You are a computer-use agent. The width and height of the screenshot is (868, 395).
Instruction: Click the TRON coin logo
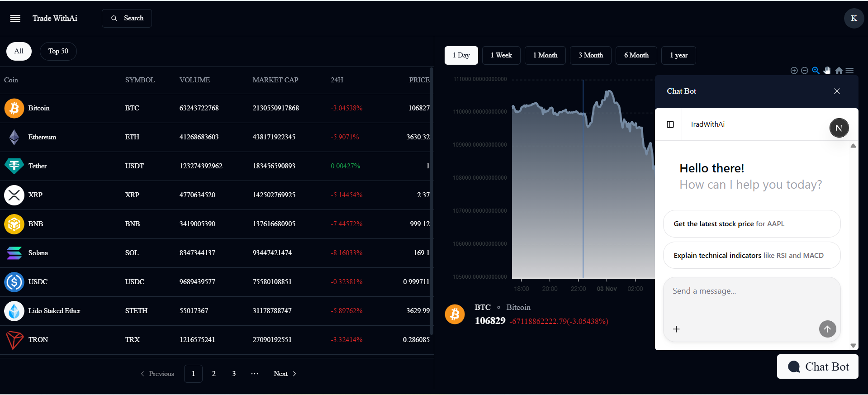pyautogui.click(x=14, y=340)
